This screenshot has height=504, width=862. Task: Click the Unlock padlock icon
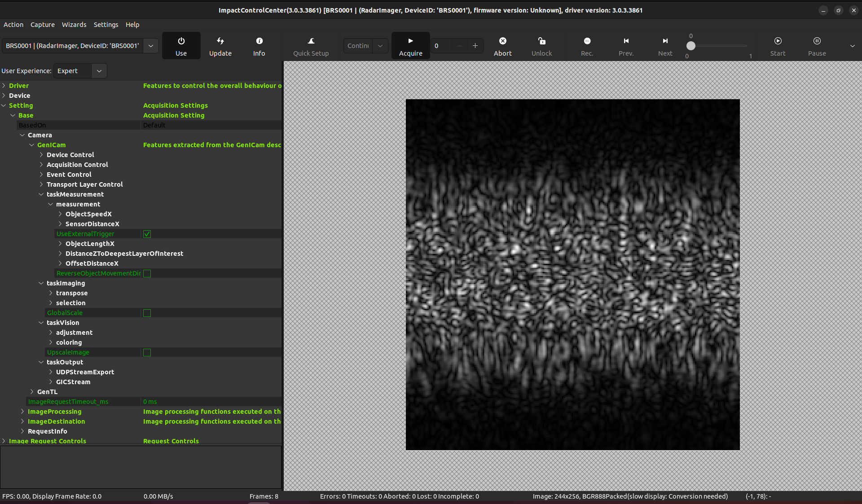[x=541, y=41]
